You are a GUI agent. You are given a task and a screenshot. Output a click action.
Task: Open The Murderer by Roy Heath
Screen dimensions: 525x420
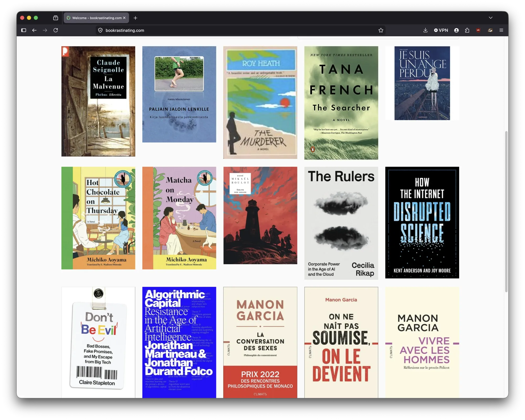[x=260, y=102]
